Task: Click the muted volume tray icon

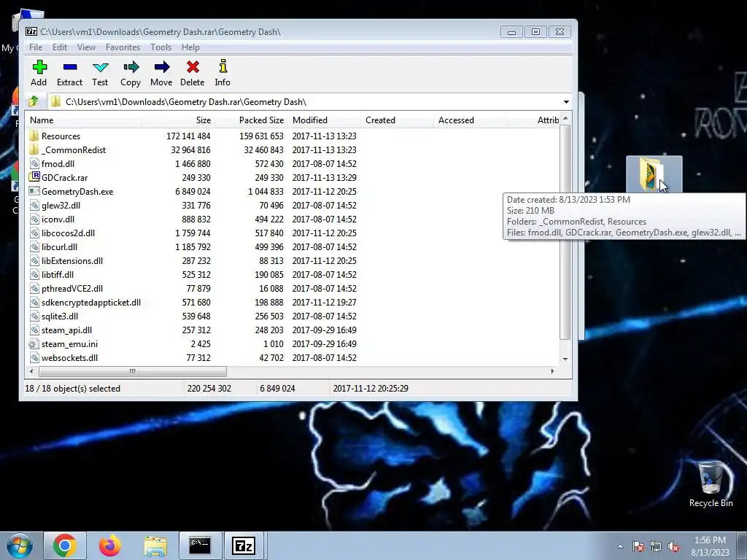Action: point(673,546)
